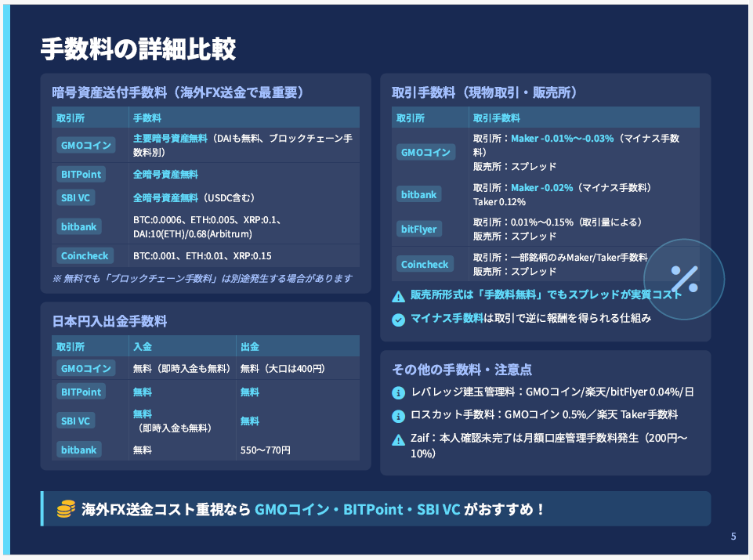Click GMOコイン・BITPoint・SBI VC in bottom banner
The image size is (753, 560).
[x=357, y=509]
